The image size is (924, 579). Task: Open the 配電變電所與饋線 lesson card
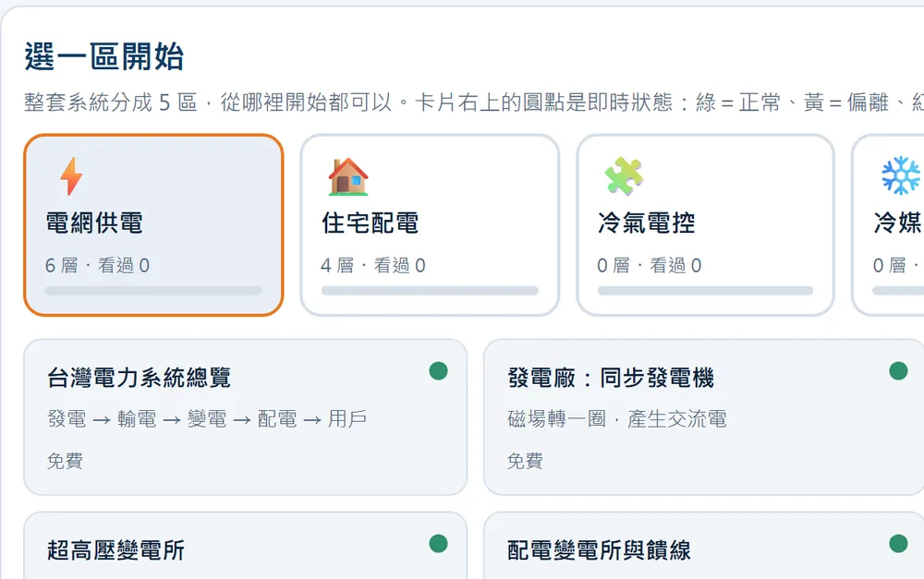[x=703, y=546]
